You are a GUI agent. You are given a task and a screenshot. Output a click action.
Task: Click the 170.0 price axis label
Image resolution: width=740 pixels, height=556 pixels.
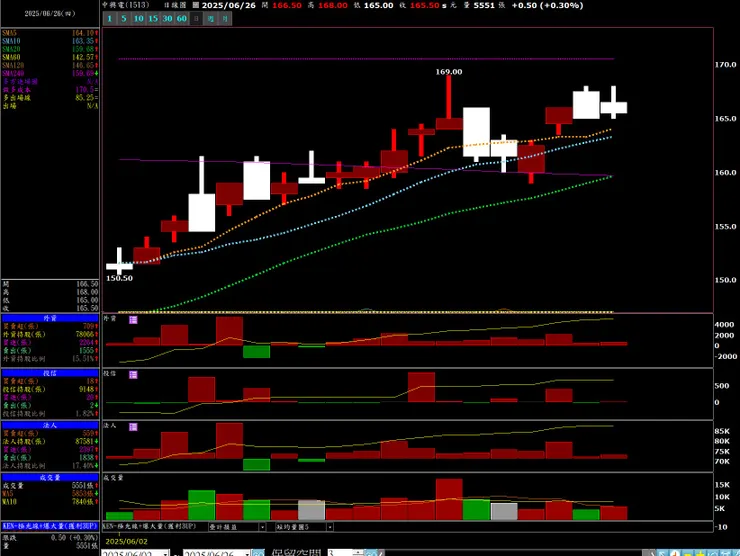(x=725, y=65)
